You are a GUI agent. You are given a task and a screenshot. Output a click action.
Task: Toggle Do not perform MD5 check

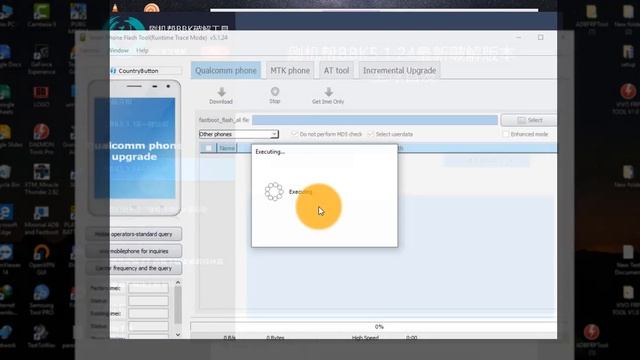(294, 134)
